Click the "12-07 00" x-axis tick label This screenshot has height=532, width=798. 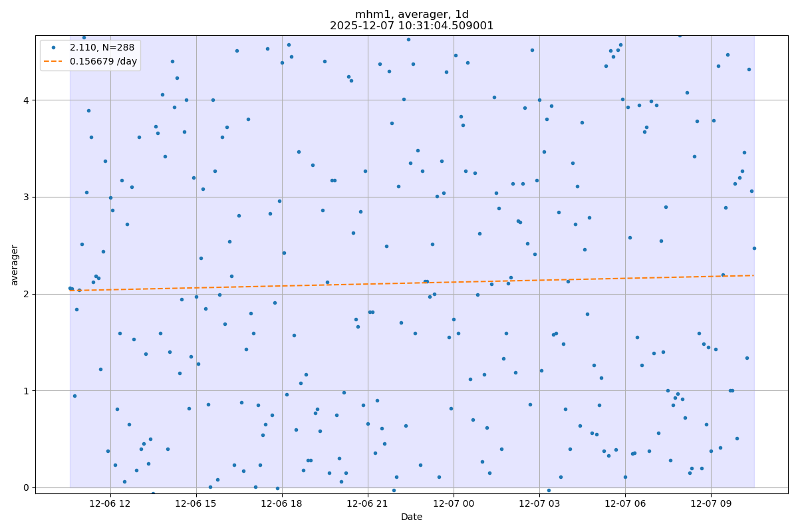(454, 503)
